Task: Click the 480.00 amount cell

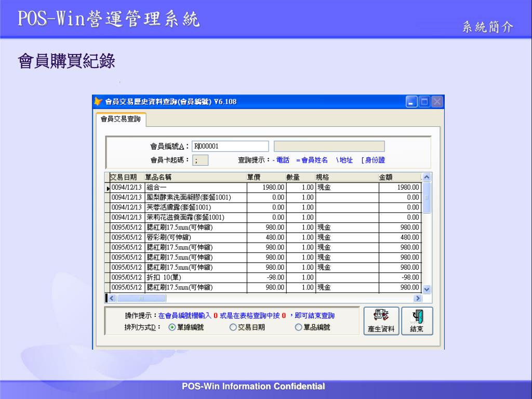Action: 400,237
